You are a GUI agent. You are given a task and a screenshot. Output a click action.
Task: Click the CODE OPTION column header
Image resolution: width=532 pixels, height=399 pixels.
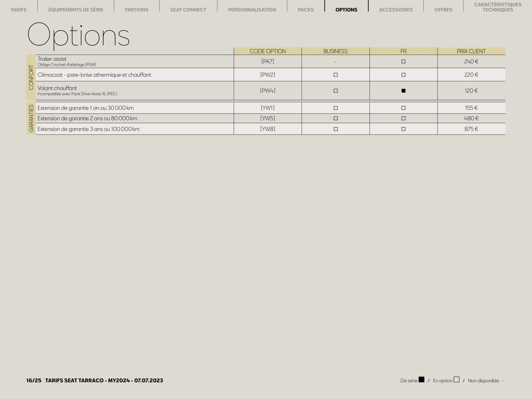(x=268, y=51)
